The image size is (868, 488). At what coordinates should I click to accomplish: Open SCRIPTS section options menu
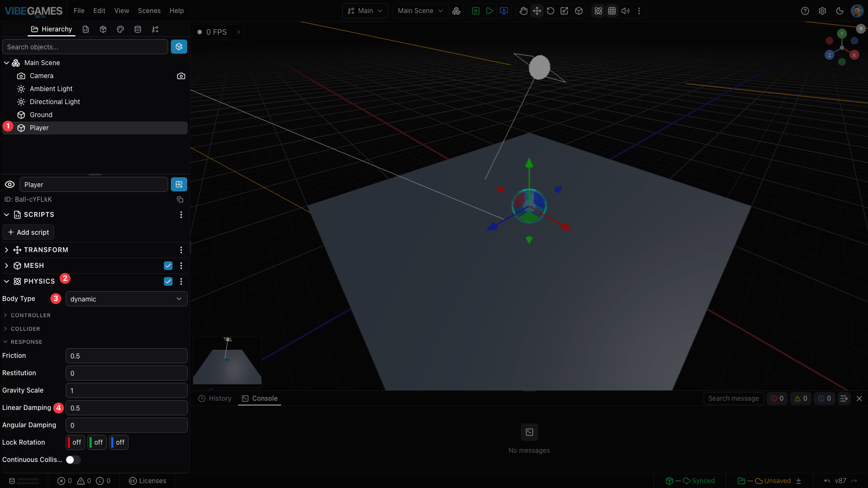181,215
